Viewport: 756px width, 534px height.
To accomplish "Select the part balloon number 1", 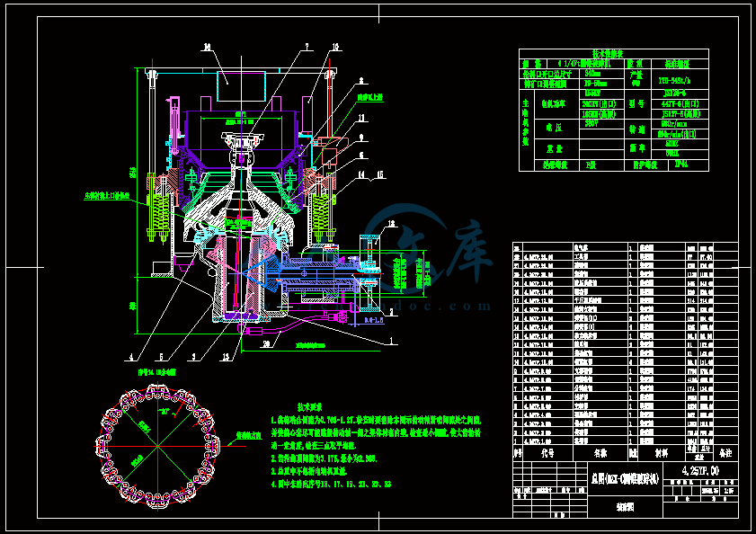I will (x=392, y=341).
